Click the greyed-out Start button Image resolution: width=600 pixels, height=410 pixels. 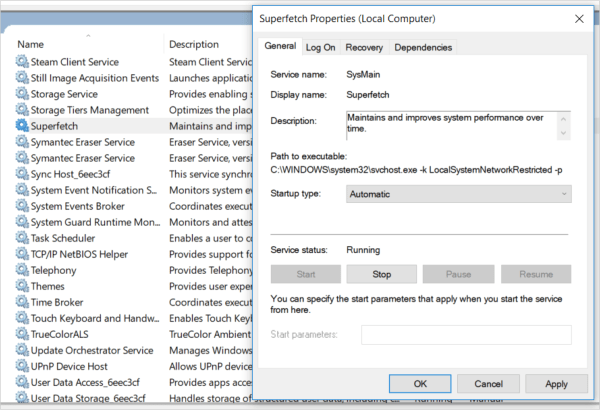[306, 274]
